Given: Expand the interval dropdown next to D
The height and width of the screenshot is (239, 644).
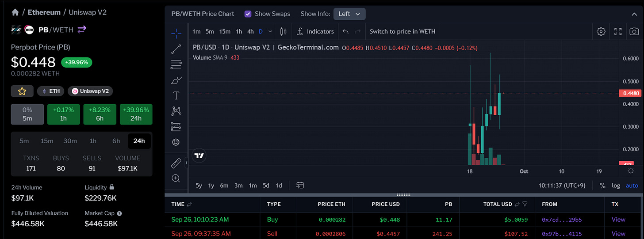Looking at the screenshot, I should (270, 31).
